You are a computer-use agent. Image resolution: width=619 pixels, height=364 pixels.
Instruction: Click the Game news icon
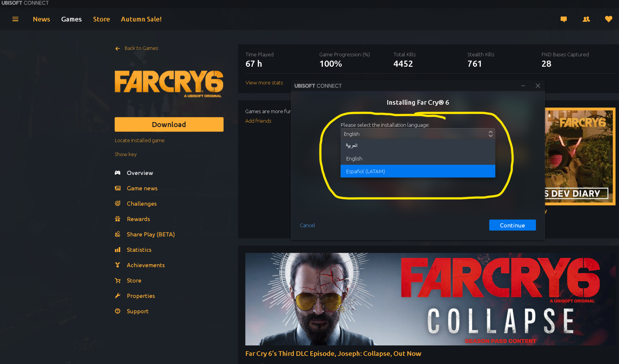tap(117, 188)
